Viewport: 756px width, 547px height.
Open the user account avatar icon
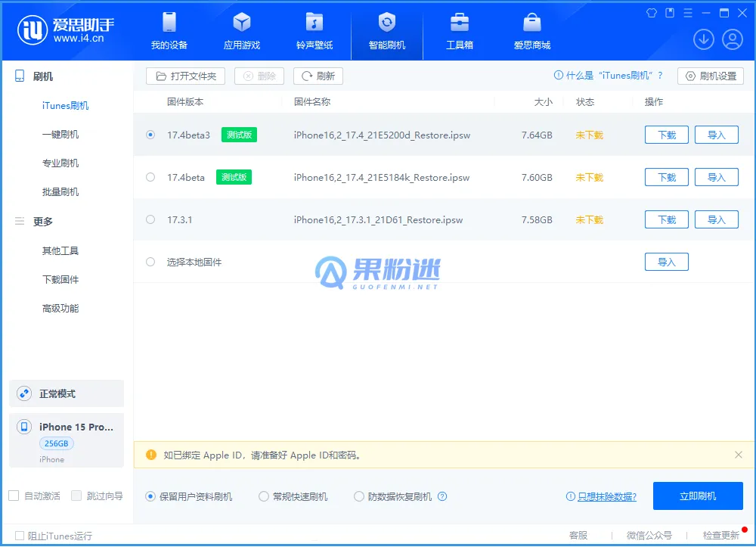[732, 39]
